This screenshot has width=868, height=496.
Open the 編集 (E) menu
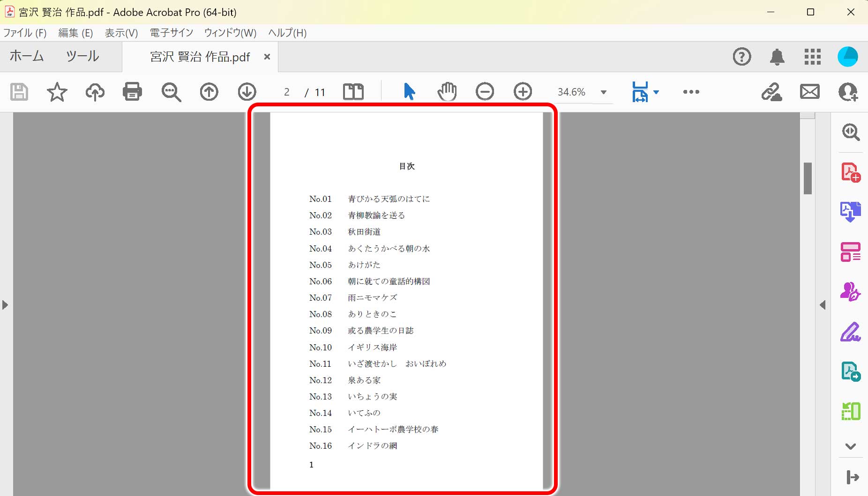(x=75, y=33)
